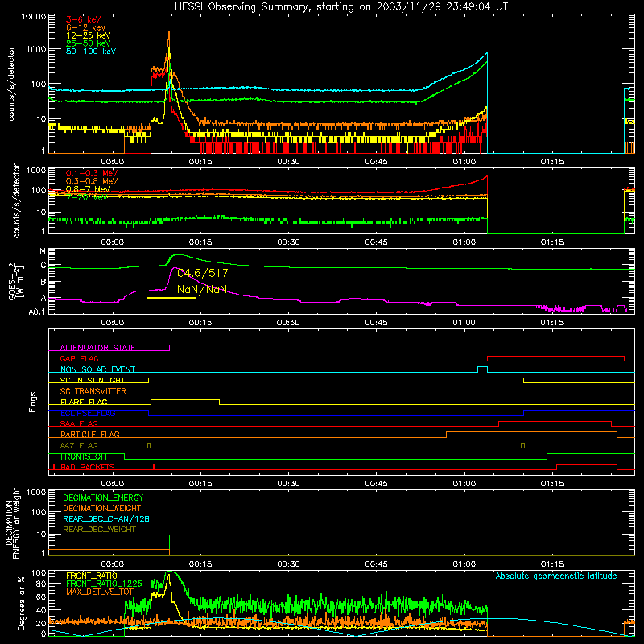
Task: Select the green 25-50 keV legend label
Action: point(89,43)
